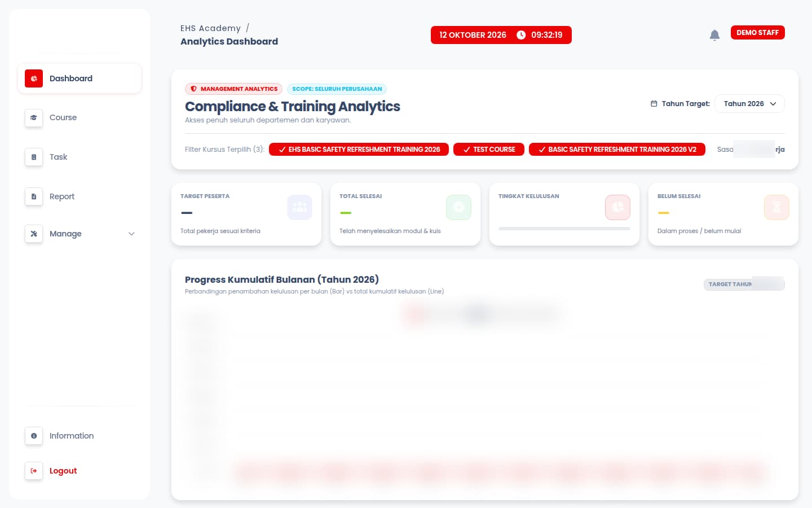Viewport: 812px width, 508px height.
Task: Click the Akses penuh seluruh departemen subtitle
Action: tap(268, 120)
